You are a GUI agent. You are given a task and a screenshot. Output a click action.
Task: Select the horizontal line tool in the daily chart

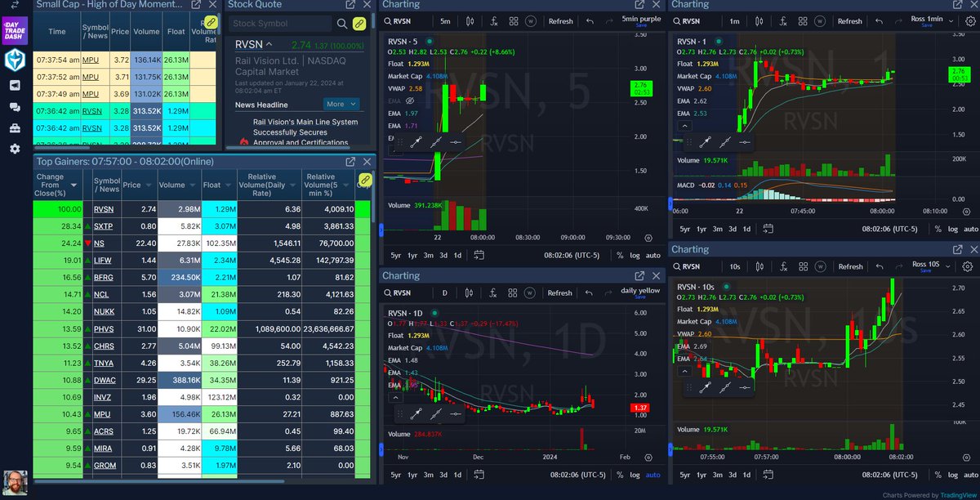(457, 415)
